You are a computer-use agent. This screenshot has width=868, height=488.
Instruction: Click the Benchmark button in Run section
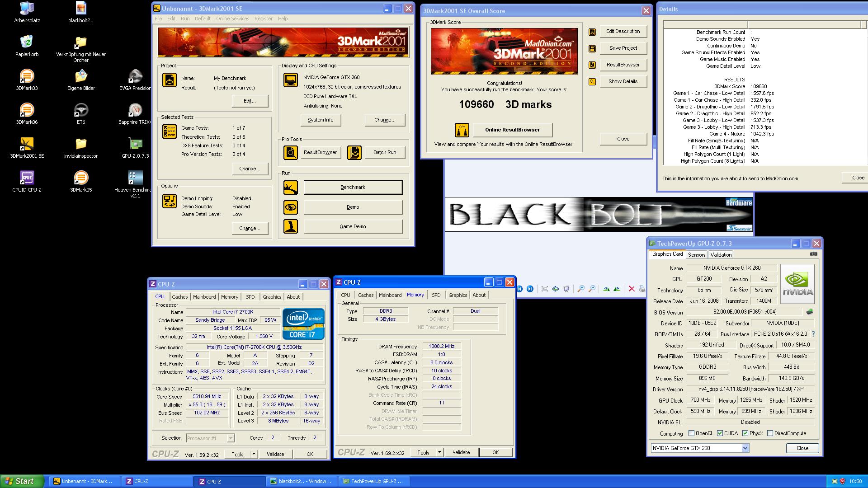click(353, 188)
